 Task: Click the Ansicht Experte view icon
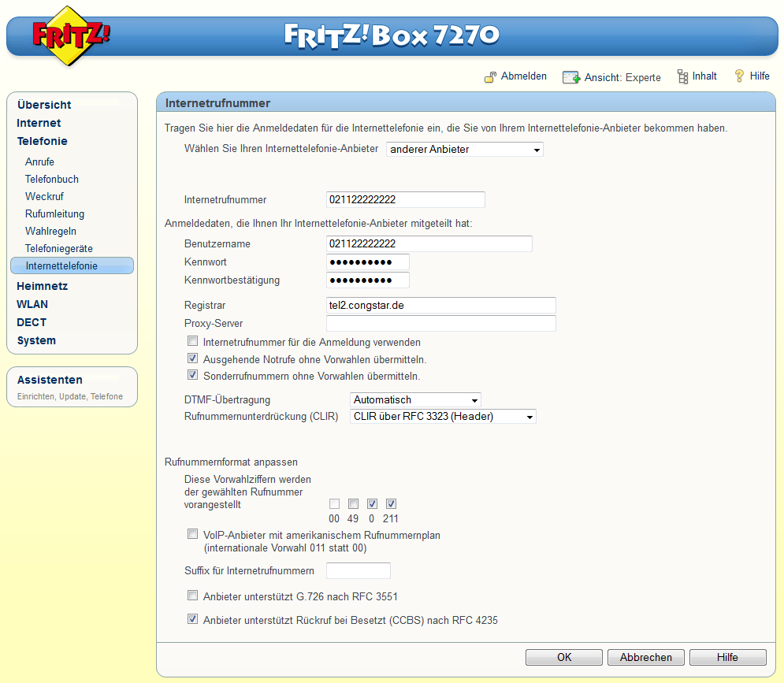coord(571,77)
